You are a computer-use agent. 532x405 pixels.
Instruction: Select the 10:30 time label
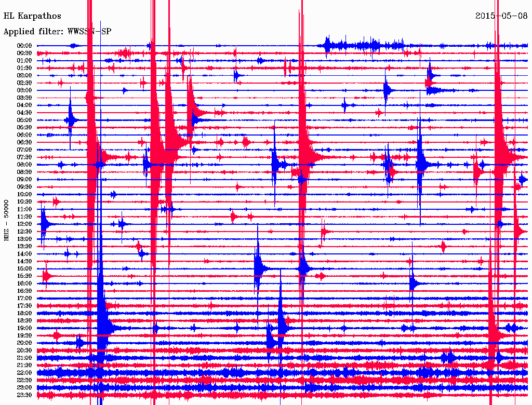click(x=24, y=202)
